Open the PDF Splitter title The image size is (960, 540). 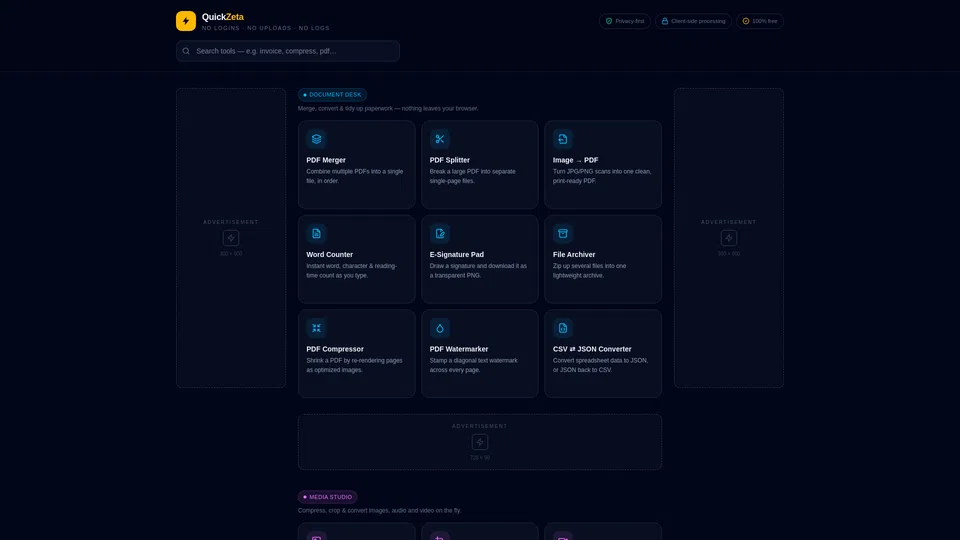pos(449,160)
